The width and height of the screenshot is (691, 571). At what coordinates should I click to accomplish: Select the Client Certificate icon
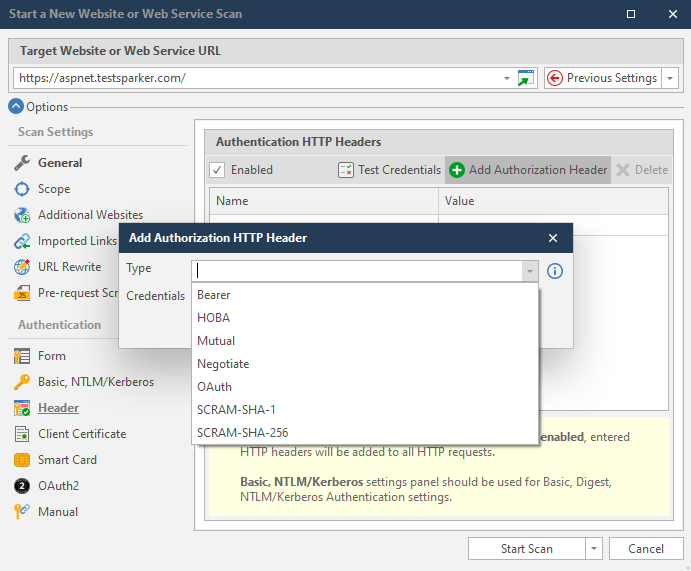[22, 434]
